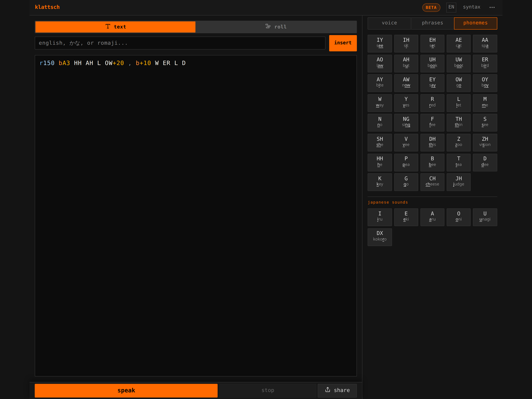Insert the N (no) phoneme
Viewport: 532px width, 399px height.
tap(380, 123)
